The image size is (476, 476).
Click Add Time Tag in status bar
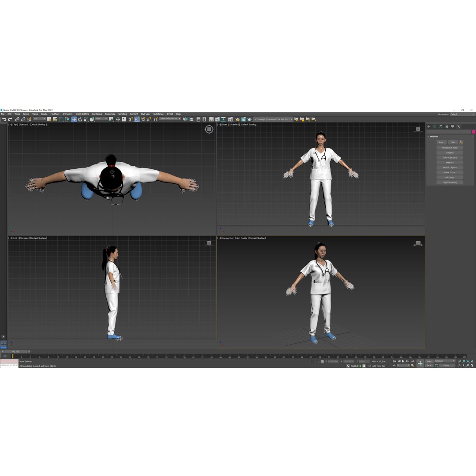pos(379,366)
